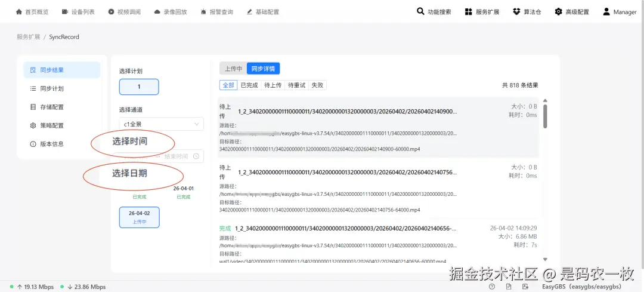Screen dimensions: 644x292
Task: Click the image icon in the status bar
Action: click(x=525, y=287)
